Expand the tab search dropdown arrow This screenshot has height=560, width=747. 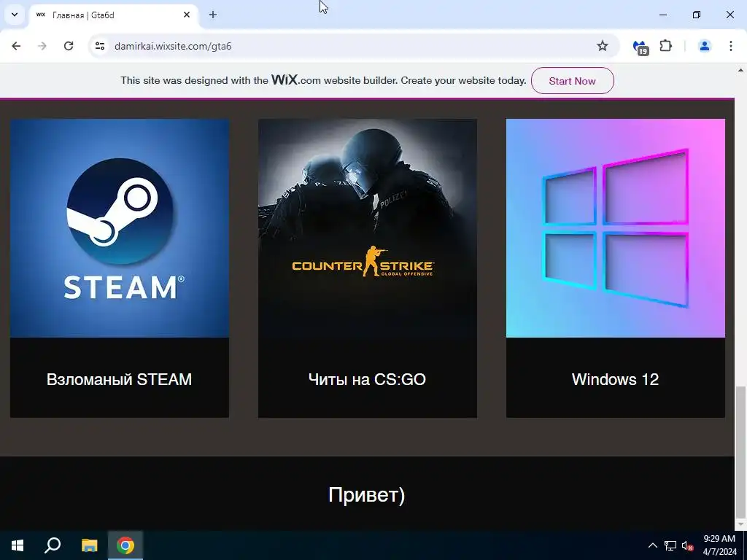[x=15, y=15]
